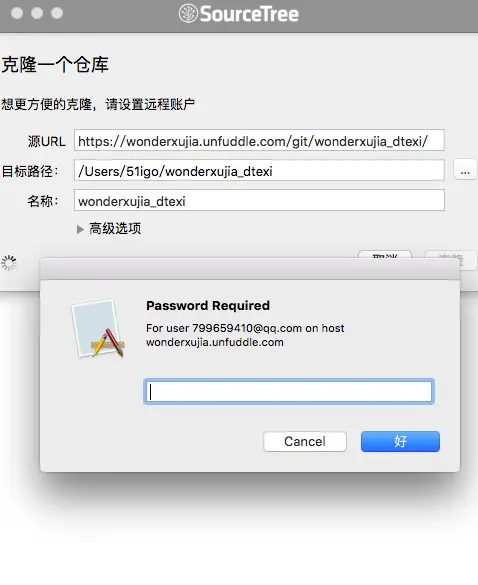Click the partially hidden 取消 button
The height and width of the screenshot is (585, 478).
385,254
